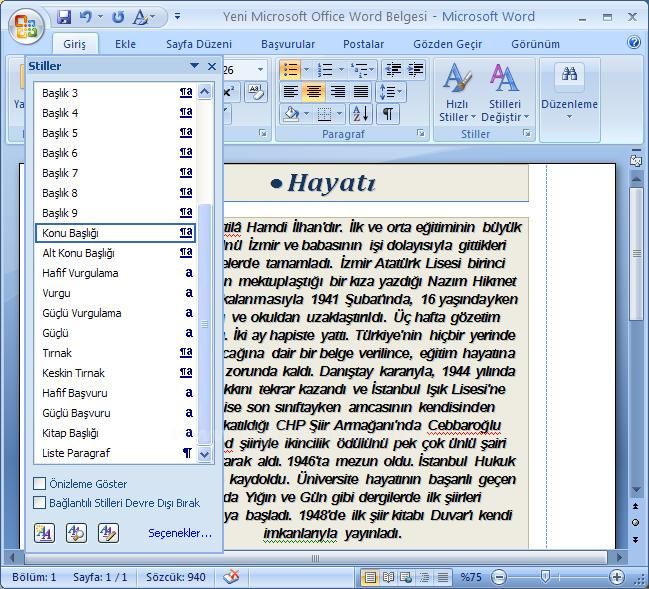The height and width of the screenshot is (589, 649).
Task: Open font size dropdown arrow
Action: pos(260,70)
